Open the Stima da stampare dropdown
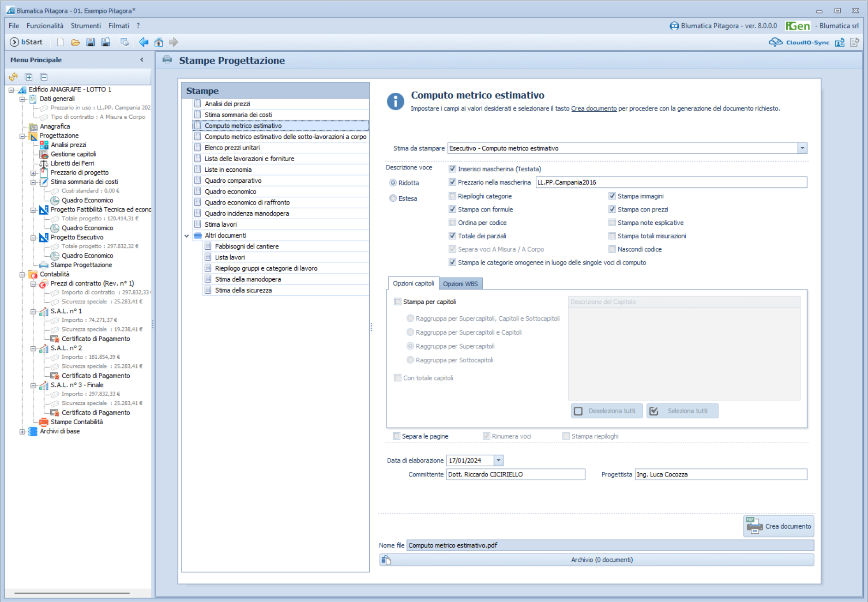 pyautogui.click(x=802, y=148)
